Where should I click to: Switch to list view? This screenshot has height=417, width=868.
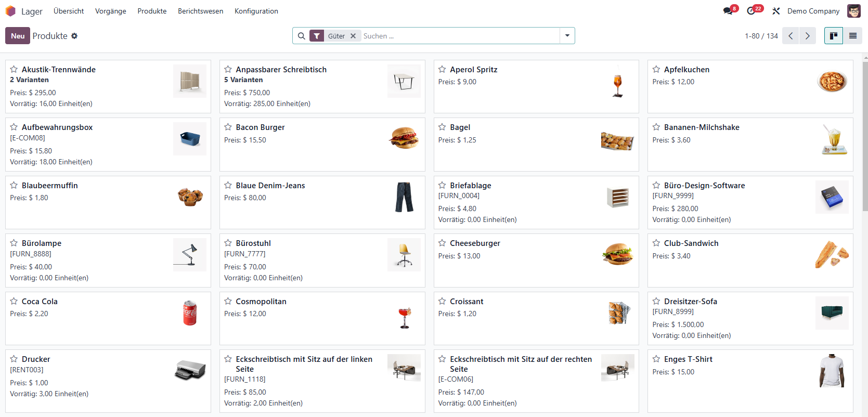[853, 36]
